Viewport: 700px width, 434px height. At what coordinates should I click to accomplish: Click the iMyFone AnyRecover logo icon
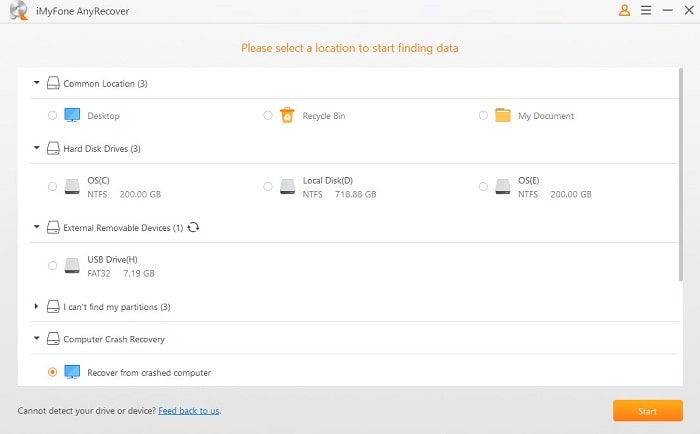pos(19,10)
